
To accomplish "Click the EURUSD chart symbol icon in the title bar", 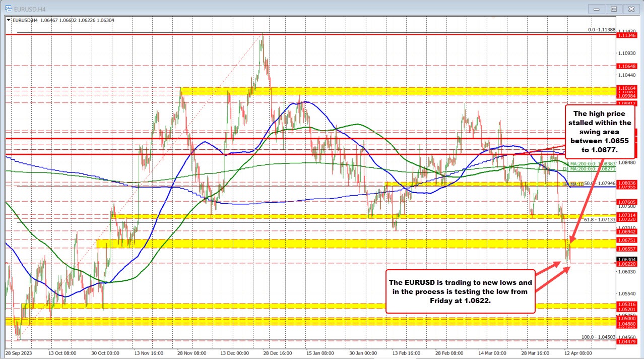I will point(8,8).
